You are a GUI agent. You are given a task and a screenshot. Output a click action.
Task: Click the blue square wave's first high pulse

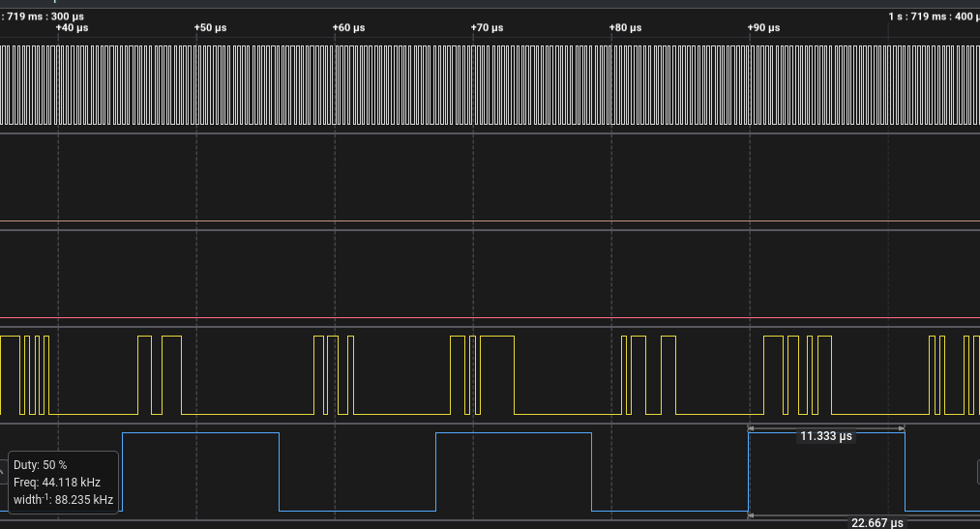[x=200, y=432]
